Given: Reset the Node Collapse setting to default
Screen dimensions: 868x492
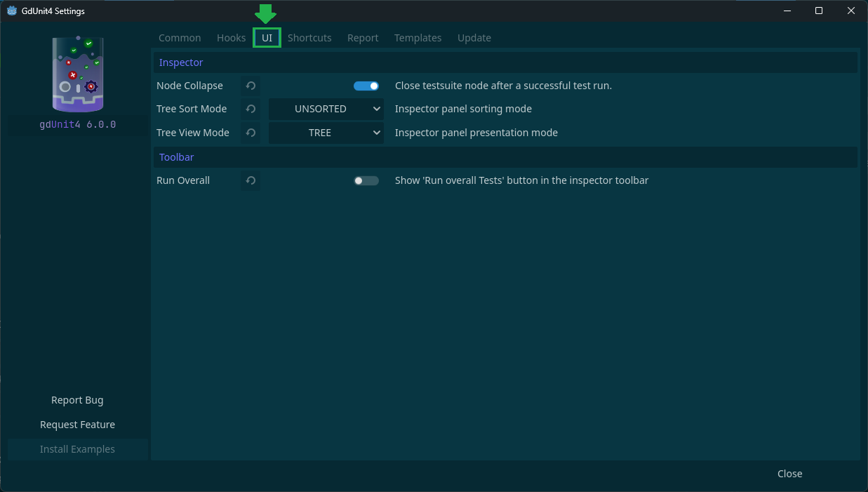Looking at the screenshot, I should [251, 86].
